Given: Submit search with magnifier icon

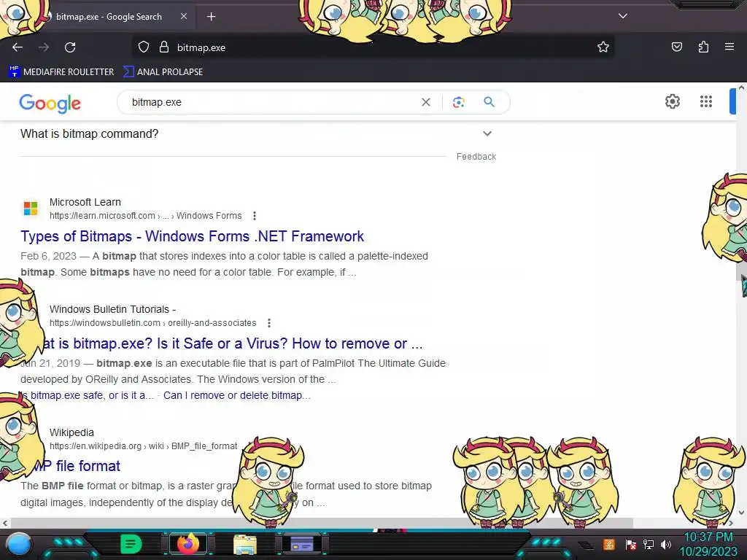Looking at the screenshot, I should pyautogui.click(x=489, y=102).
